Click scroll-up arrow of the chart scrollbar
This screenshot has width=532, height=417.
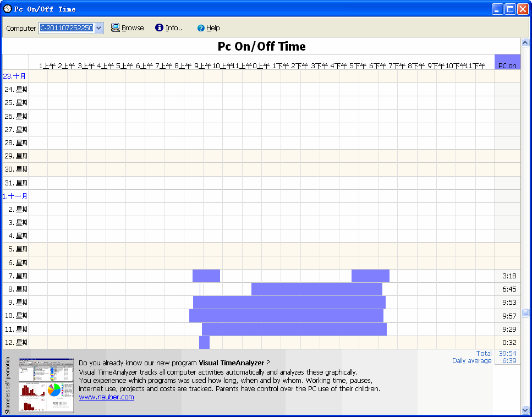525,43
